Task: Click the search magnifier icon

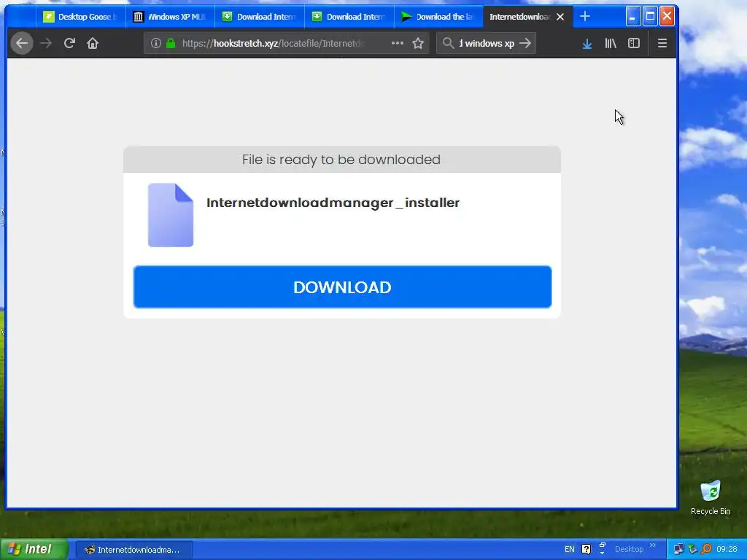Action: (448, 43)
